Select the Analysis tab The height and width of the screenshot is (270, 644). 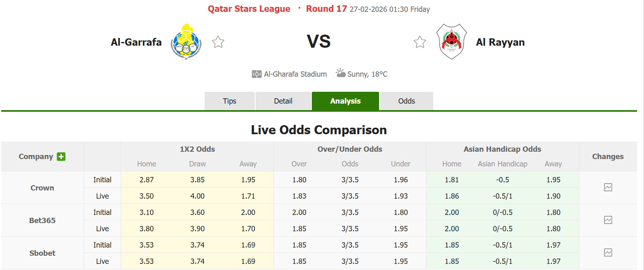[x=345, y=101]
